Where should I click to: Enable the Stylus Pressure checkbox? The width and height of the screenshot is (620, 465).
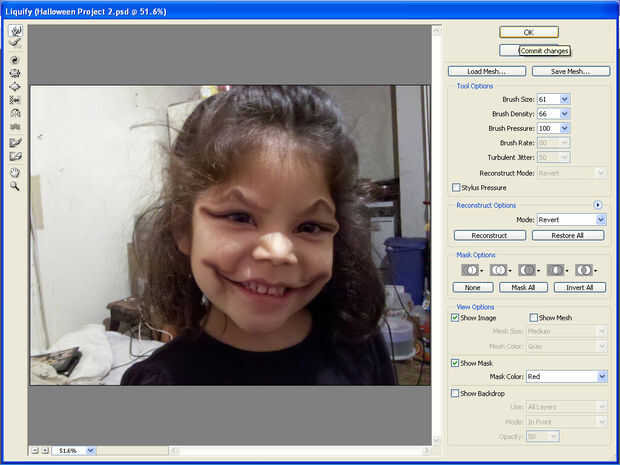tap(456, 187)
